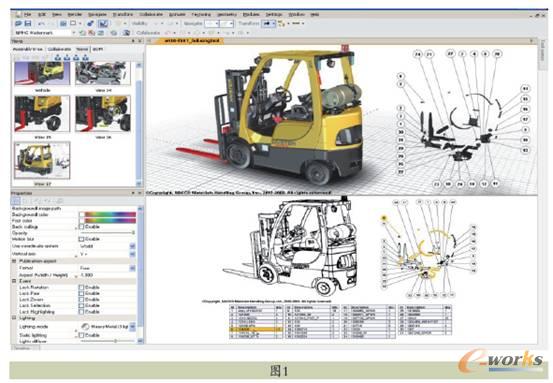Switch to the Views tab

[82, 49]
